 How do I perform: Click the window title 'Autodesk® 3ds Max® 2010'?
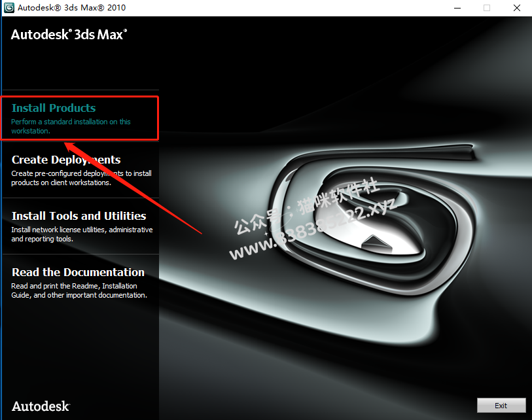71,7
